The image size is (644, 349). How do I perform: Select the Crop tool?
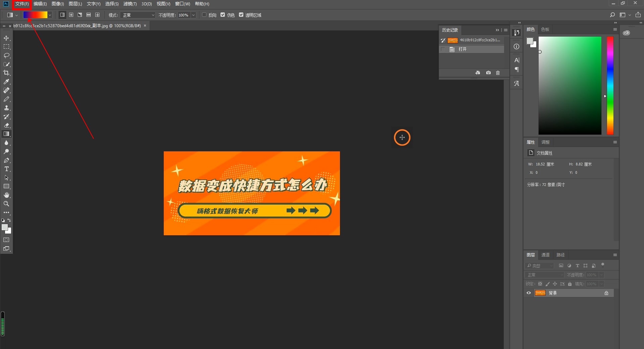6,73
